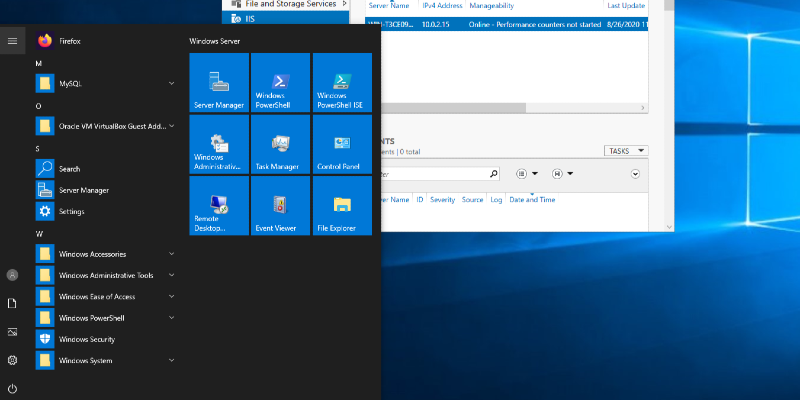Open Settings gear in Start sidebar
The width and height of the screenshot is (800, 400).
[12, 360]
